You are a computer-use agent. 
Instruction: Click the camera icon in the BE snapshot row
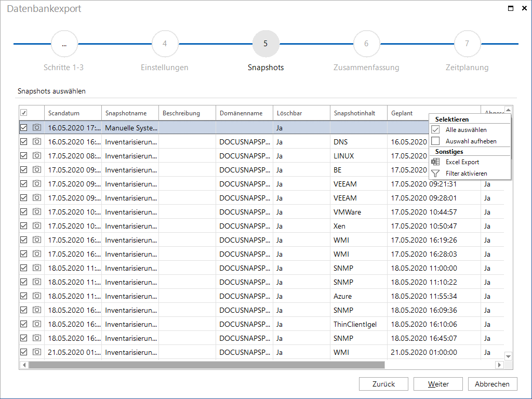[x=37, y=170]
